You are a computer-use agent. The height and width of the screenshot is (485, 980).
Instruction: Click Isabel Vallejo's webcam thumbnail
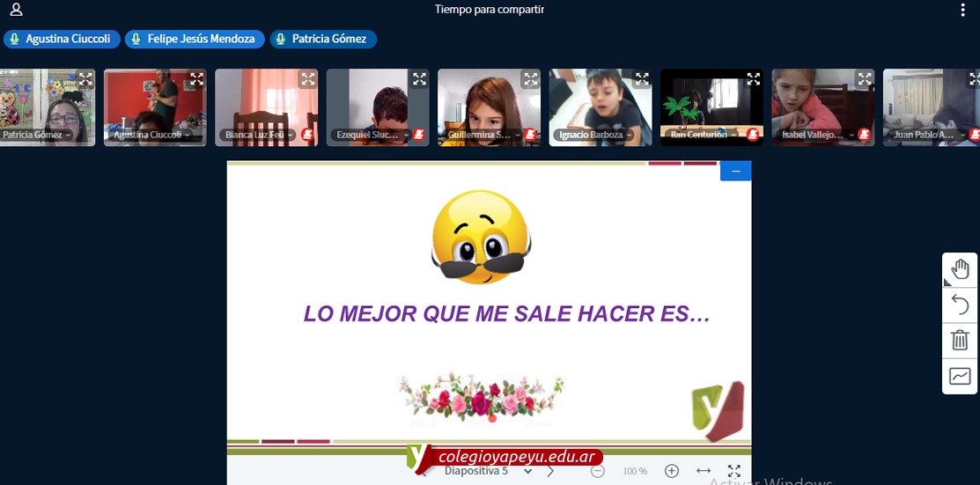[x=822, y=106]
